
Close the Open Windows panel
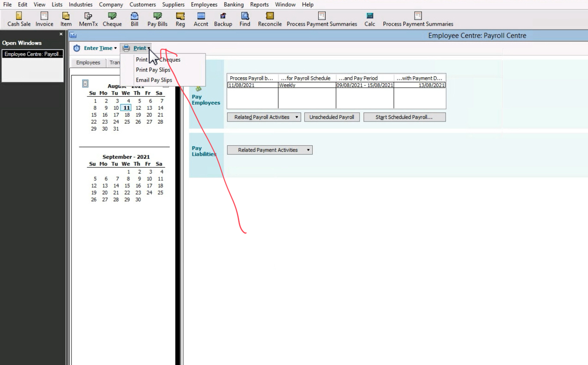coord(61,34)
